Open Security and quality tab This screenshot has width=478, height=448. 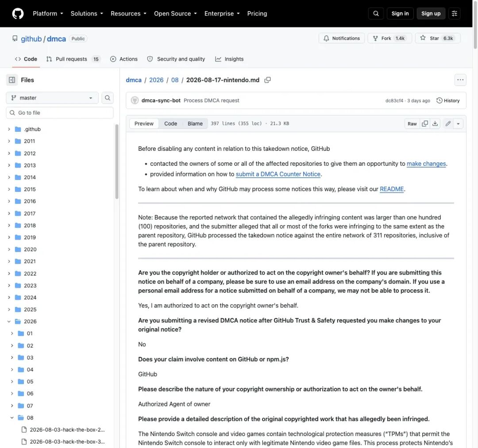[x=176, y=59]
